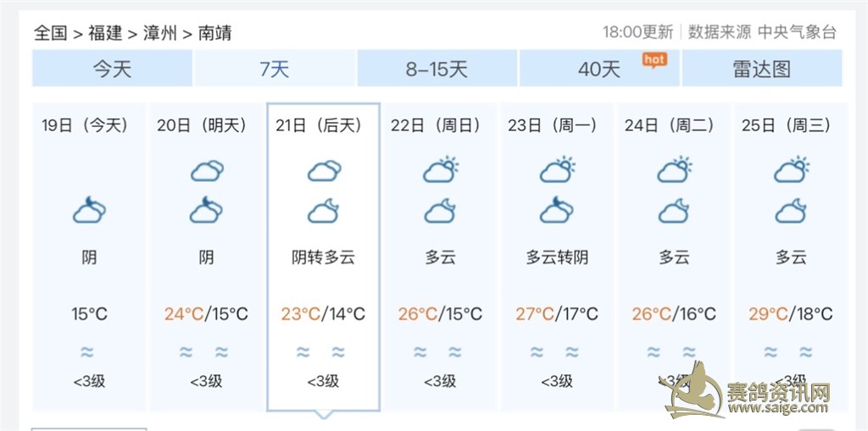Click the red hot badge on 40天
The image size is (868, 431).
pyautogui.click(x=654, y=59)
